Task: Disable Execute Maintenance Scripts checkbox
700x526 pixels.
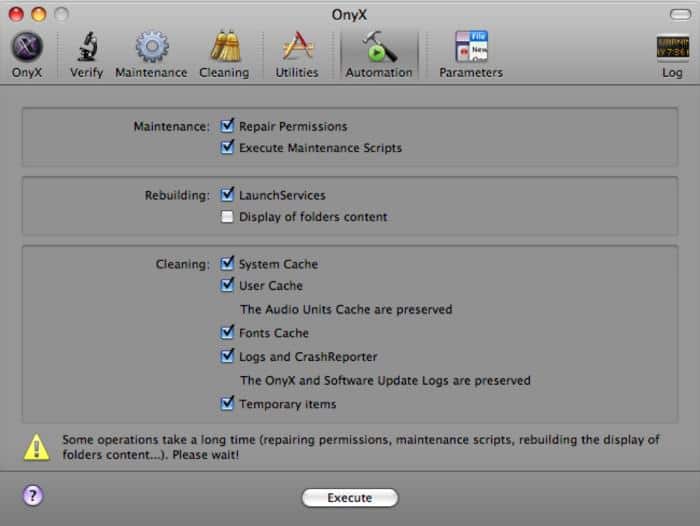Action: coord(228,148)
